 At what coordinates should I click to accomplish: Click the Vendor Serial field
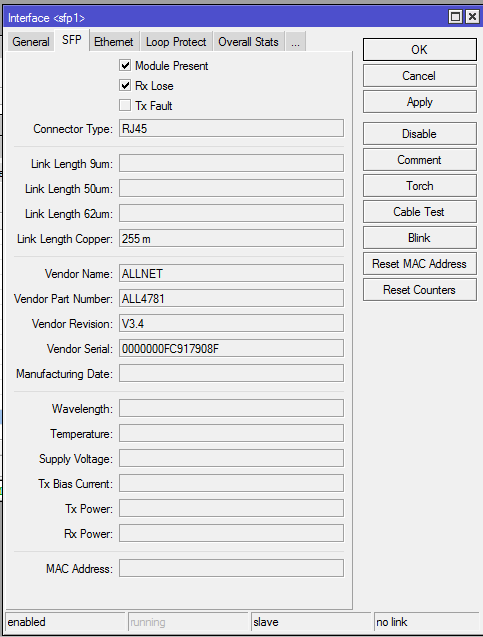(x=231, y=349)
